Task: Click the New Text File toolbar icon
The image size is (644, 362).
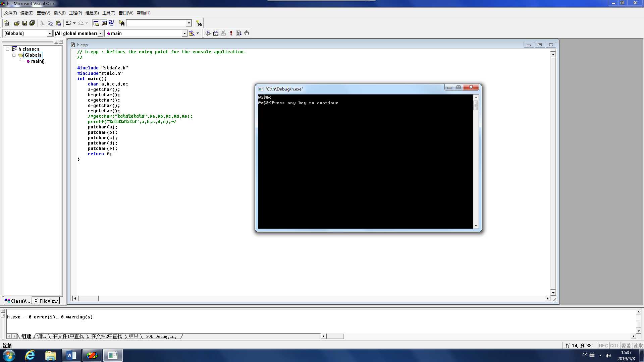Action: [x=6, y=23]
